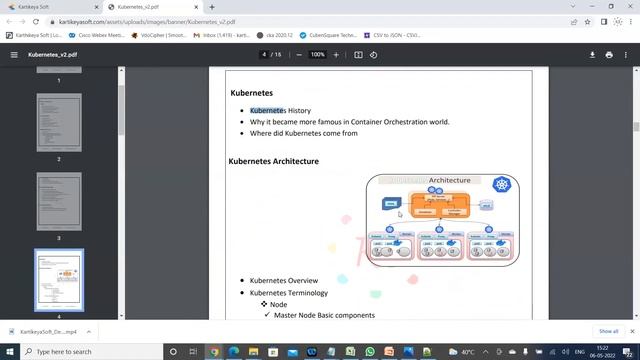Switch to the Kartikeya Soft tab
Image resolution: width=640 pixels, height=360 pixels.
[51, 7]
